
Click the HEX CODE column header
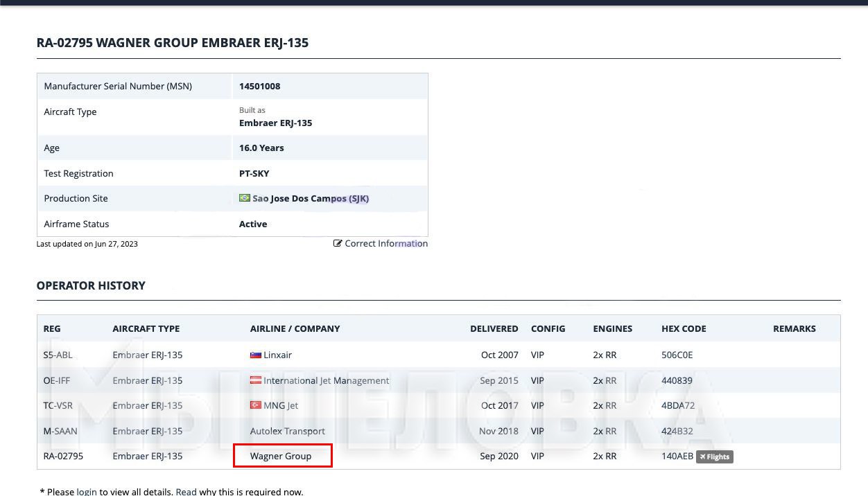pyautogui.click(x=684, y=328)
